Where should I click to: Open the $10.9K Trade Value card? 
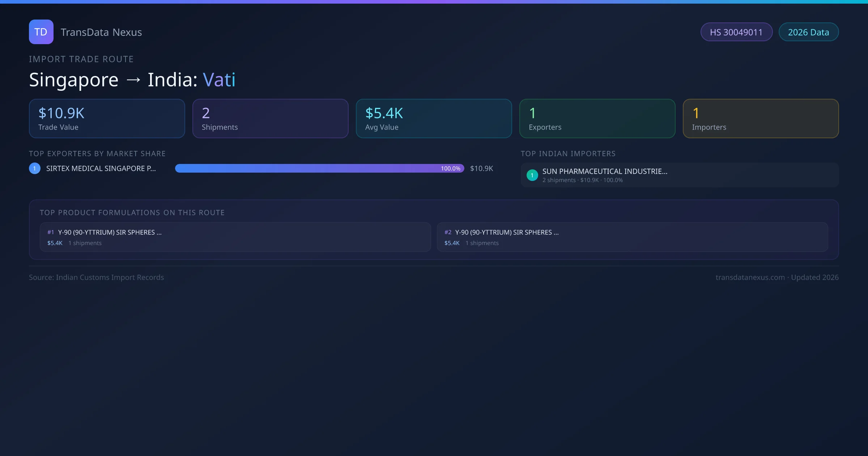pyautogui.click(x=107, y=119)
